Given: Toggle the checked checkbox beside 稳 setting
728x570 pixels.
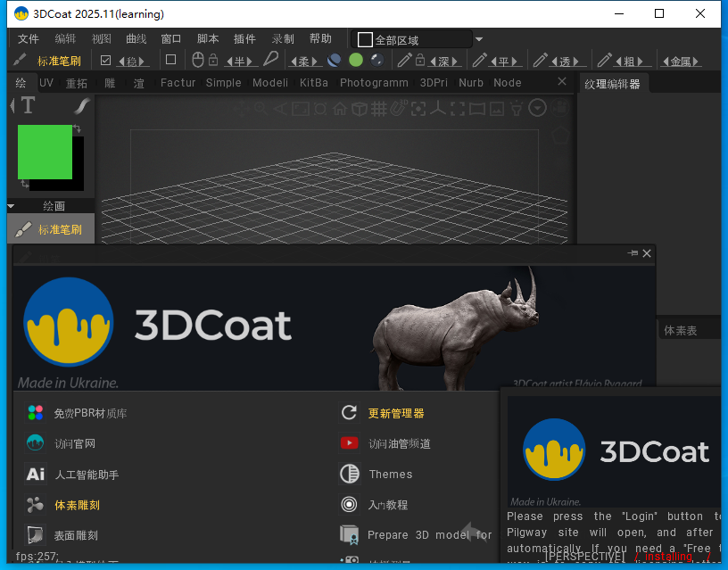Looking at the screenshot, I should pos(106,61).
